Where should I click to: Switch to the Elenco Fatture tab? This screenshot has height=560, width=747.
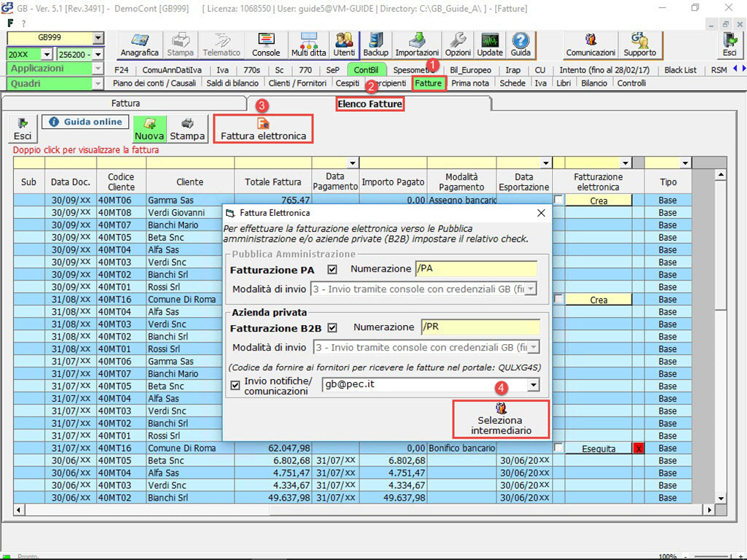(370, 104)
